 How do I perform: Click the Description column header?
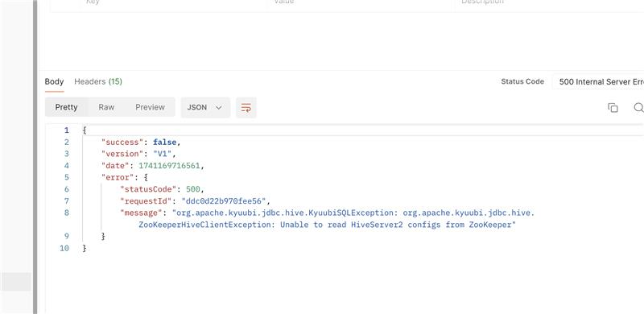pos(482,2)
